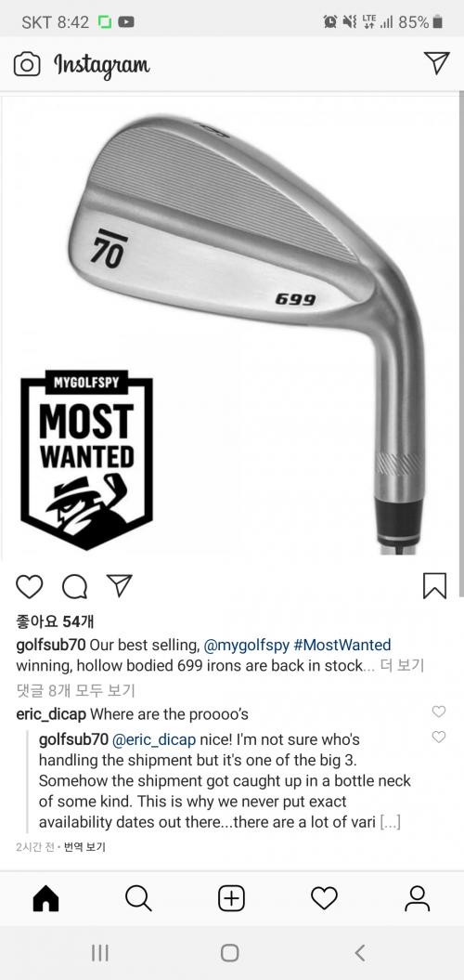Viewport: 464px width, 980px height.
Task: Go to the Home tab
Action: click(45, 899)
